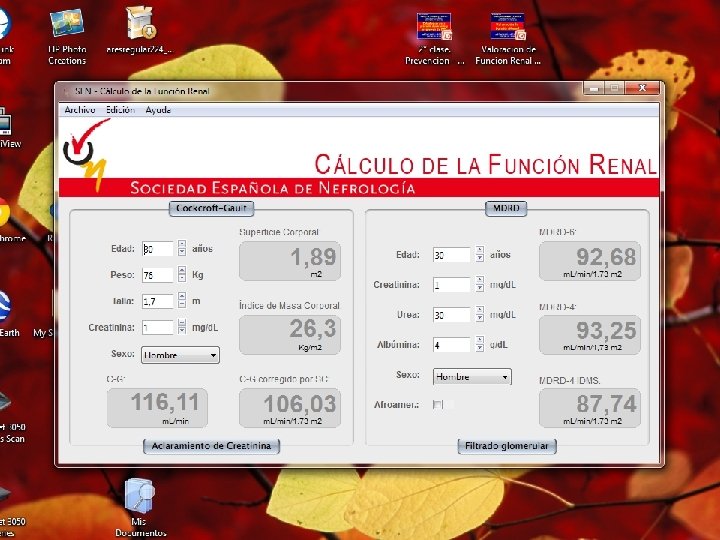This screenshot has height=540, width=720.
Task: Decrease Cockcroft-Gault Edad with down arrow
Action: point(182,253)
